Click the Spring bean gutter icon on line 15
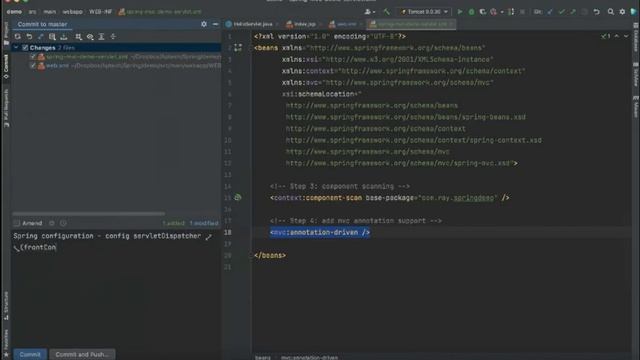The height and width of the screenshot is (360, 640). [x=238, y=198]
